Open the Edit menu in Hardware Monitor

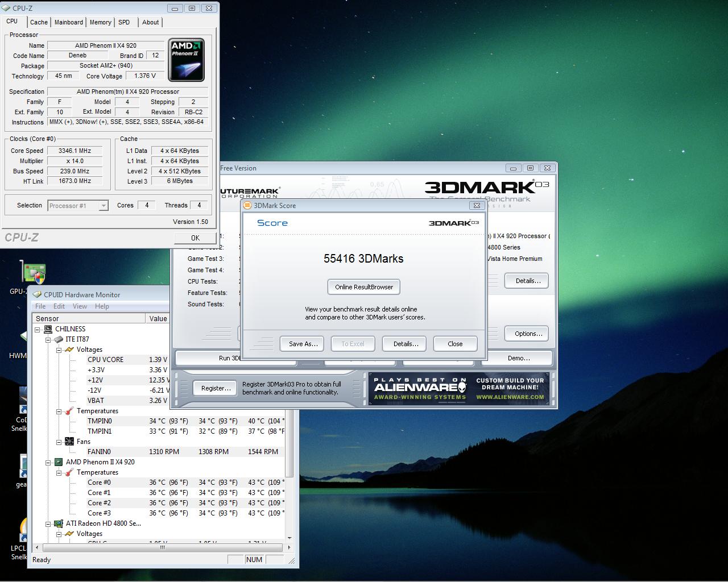tap(59, 306)
